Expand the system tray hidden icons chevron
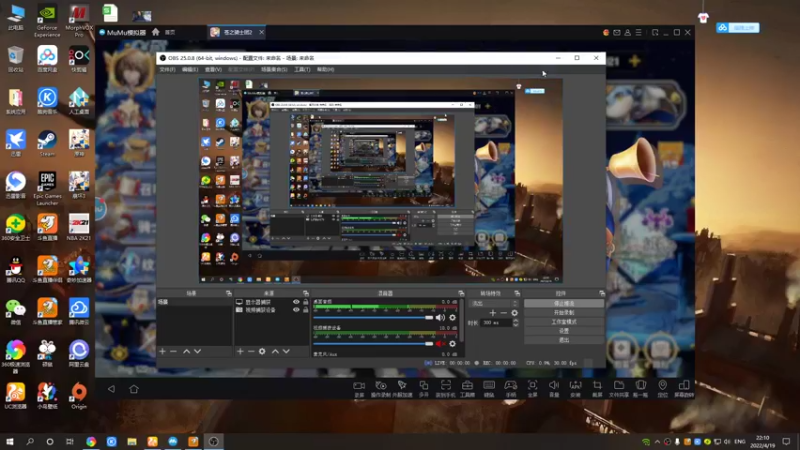This screenshot has width=800, height=450. (x=657, y=441)
